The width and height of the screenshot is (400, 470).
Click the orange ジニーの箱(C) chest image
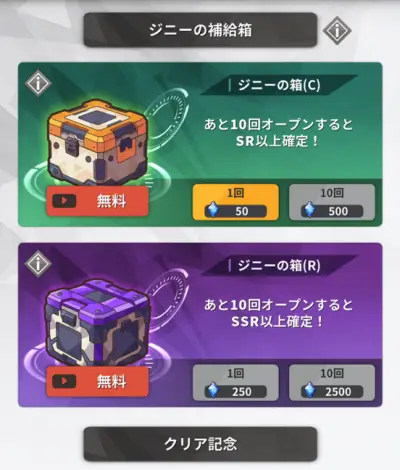pyautogui.click(x=98, y=142)
